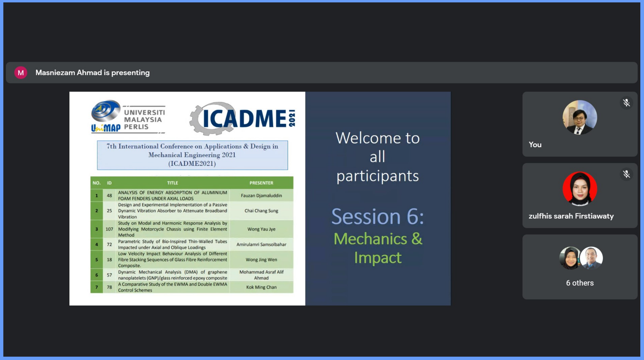Click the UniMAP university logo on slide
This screenshot has height=360, width=644.
(128, 117)
